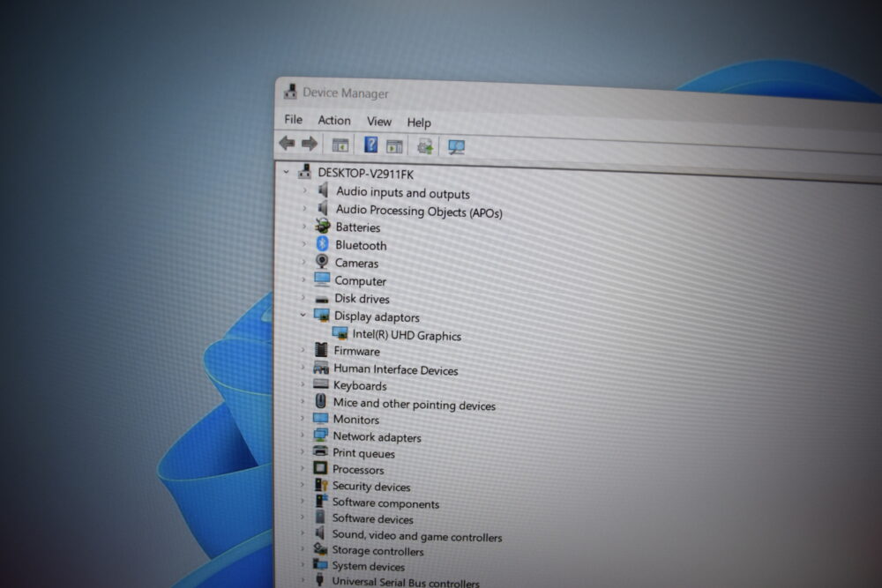This screenshot has height=588, width=882.
Task: Select the Monitors tree item
Action: [x=356, y=420]
